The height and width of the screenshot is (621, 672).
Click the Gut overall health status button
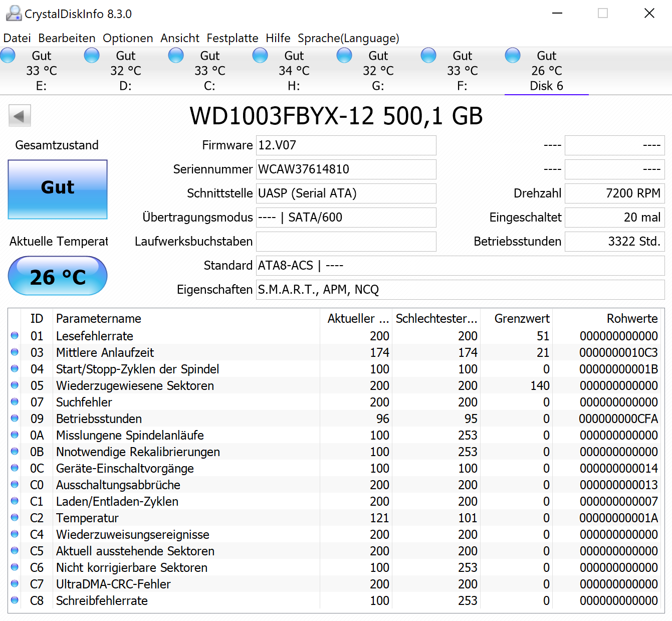point(58,189)
